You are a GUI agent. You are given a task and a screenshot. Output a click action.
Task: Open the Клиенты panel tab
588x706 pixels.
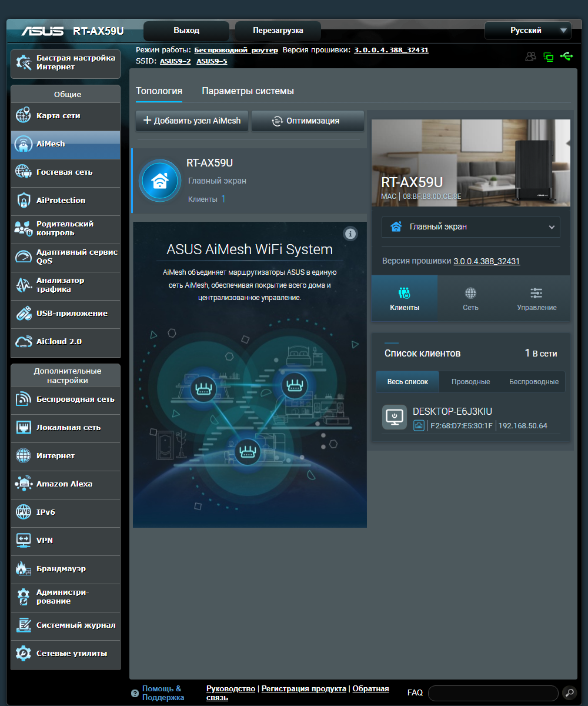point(405,298)
